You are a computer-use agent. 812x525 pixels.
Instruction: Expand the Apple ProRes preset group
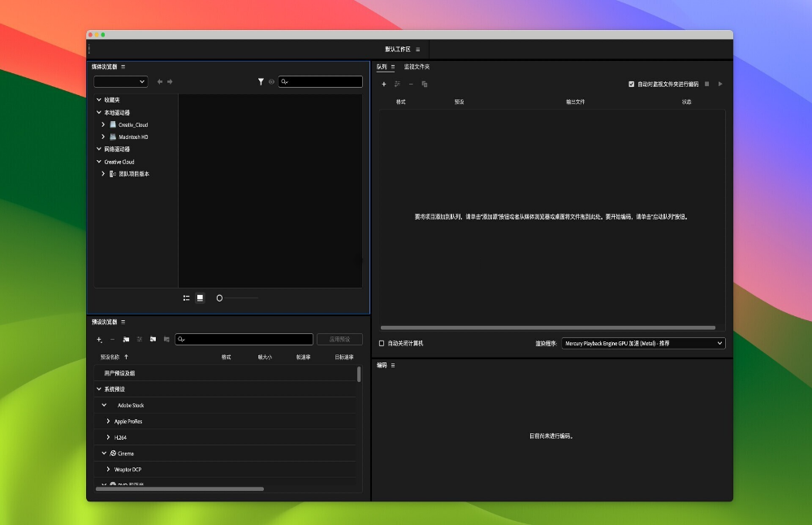108,421
